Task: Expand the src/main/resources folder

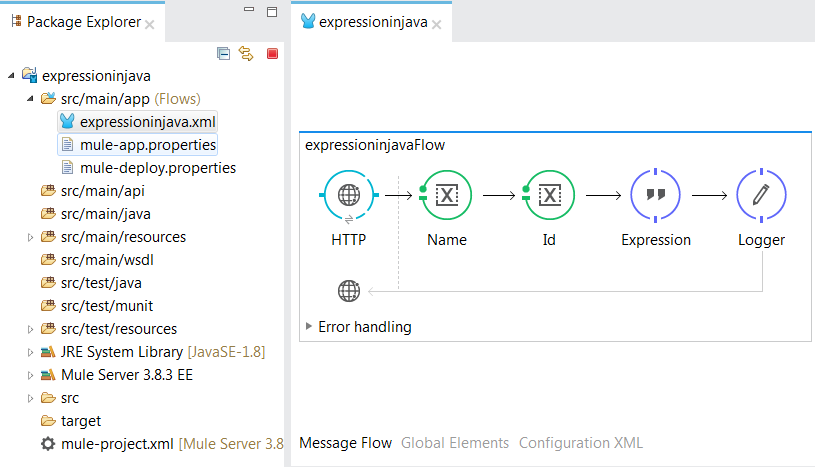Action: (30, 237)
